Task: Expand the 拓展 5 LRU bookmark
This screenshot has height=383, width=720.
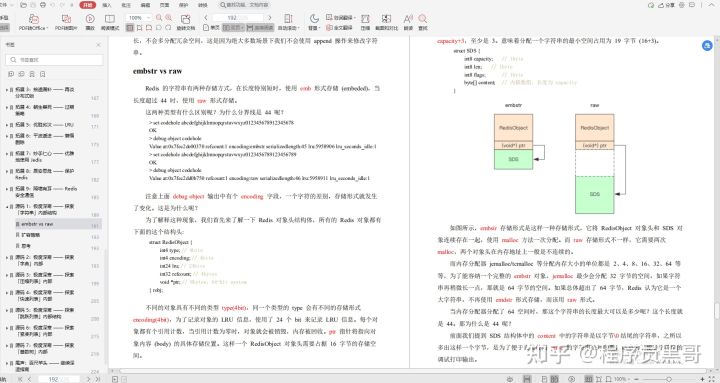Action: 6,125
